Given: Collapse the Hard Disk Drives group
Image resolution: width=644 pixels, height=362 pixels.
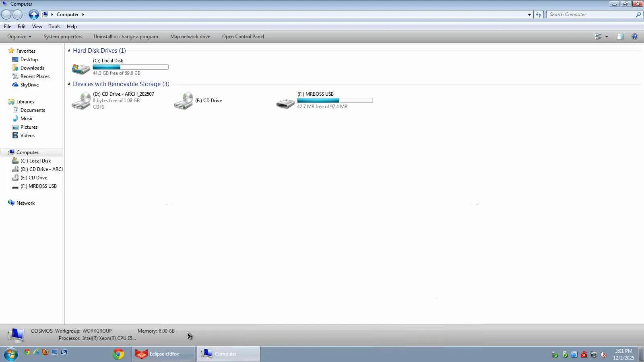Looking at the screenshot, I should (x=69, y=51).
